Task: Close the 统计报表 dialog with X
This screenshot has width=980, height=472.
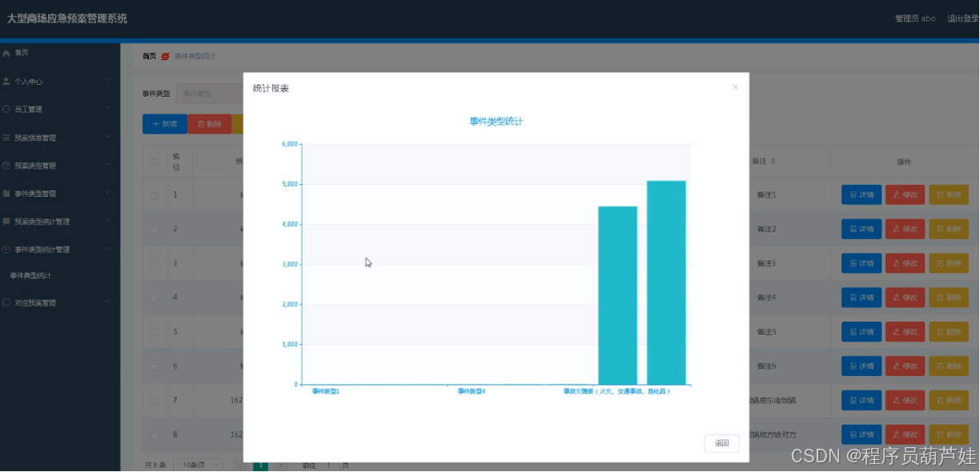Action: click(x=735, y=87)
